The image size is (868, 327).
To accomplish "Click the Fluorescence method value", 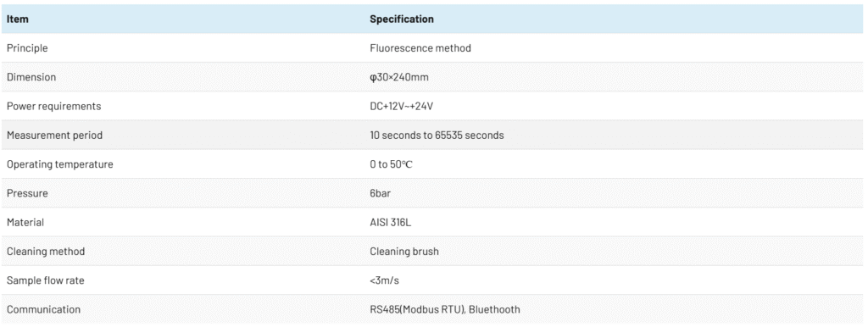I will point(420,48).
